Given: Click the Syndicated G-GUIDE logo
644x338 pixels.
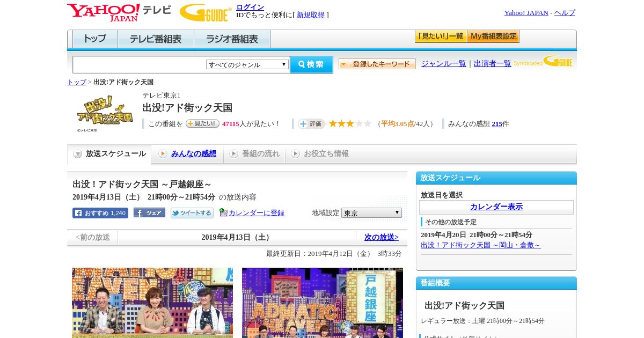Looking at the screenshot, I should (543, 61).
